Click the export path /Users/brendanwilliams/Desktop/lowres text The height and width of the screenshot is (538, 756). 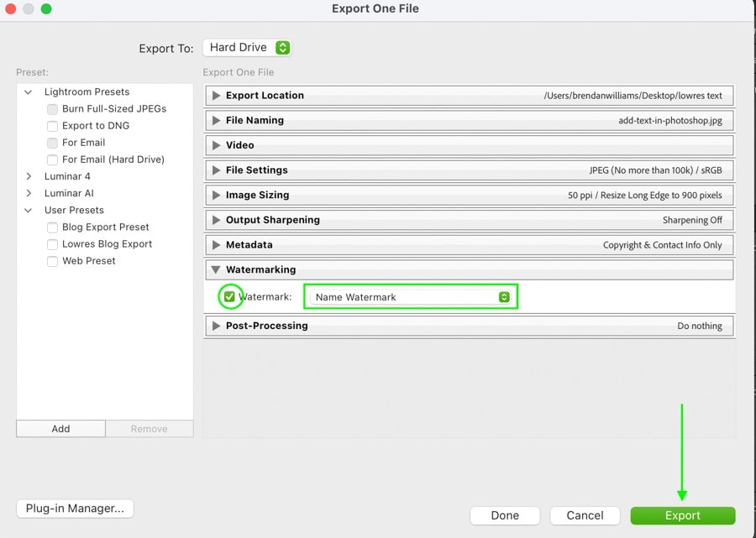coord(633,96)
